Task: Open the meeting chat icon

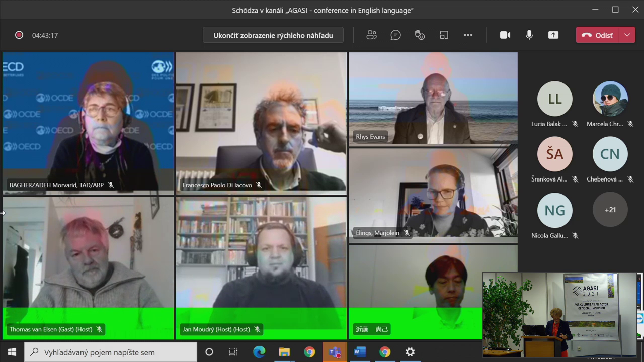Action: [396, 35]
